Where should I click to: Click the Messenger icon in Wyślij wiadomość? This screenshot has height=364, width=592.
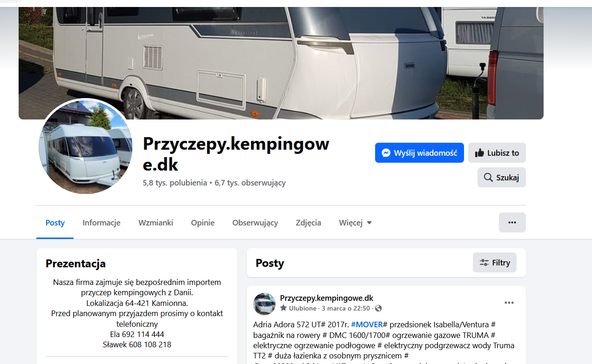[386, 153]
